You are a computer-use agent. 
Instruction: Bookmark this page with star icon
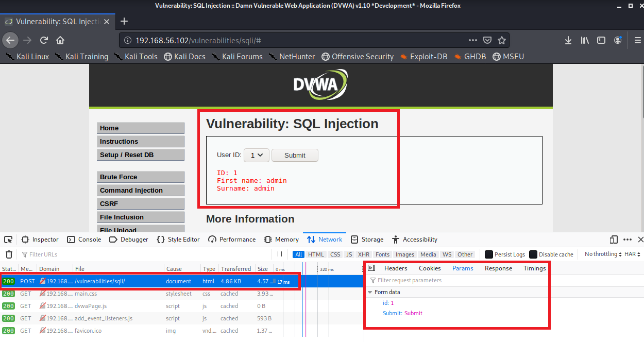click(502, 40)
